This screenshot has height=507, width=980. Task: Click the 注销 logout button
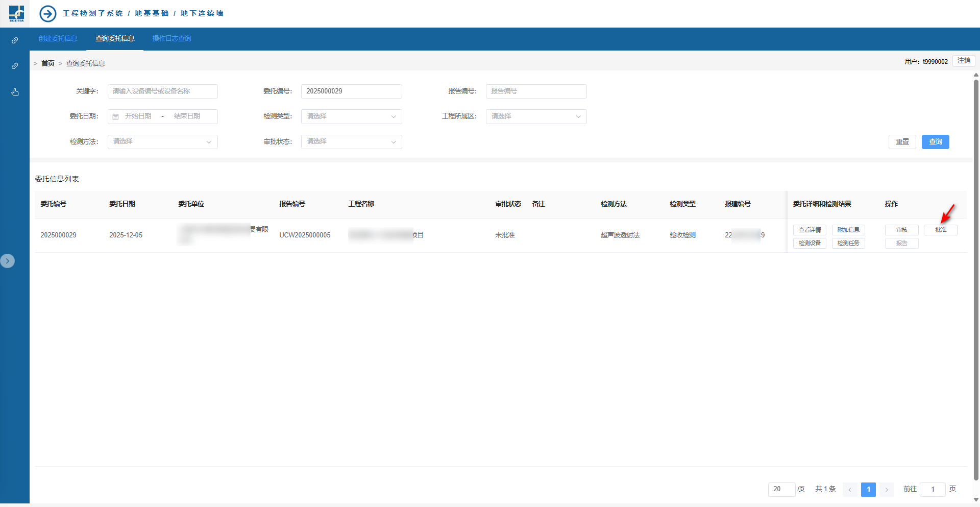pos(964,61)
